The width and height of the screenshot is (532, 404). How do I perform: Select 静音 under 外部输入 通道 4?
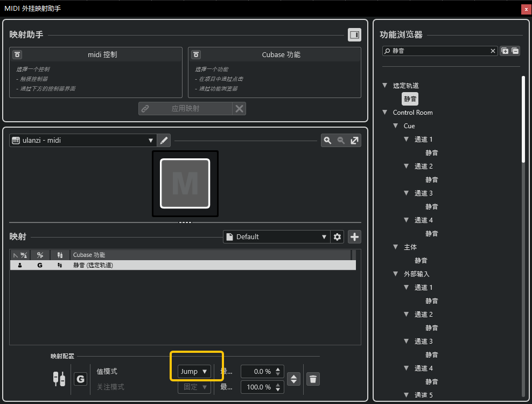coord(431,381)
